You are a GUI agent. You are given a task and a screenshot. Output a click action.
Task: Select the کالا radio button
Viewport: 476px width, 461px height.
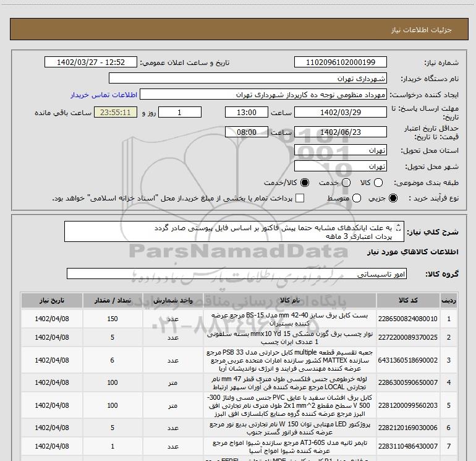click(x=378, y=183)
